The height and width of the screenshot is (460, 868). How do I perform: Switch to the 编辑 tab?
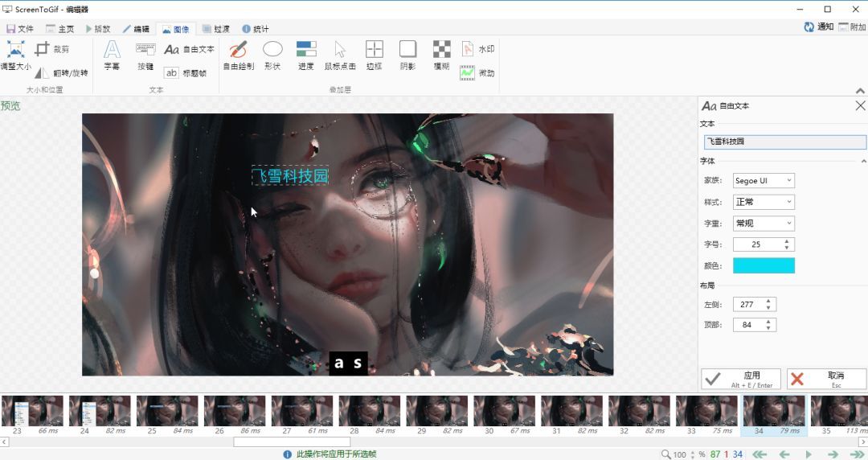tap(136, 29)
